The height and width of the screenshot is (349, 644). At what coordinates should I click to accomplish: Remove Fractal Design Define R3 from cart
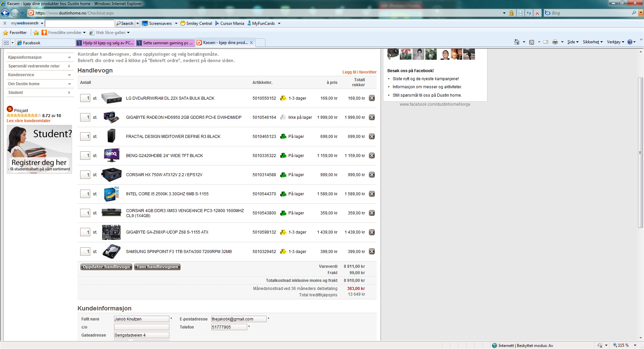tap(372, 136)
